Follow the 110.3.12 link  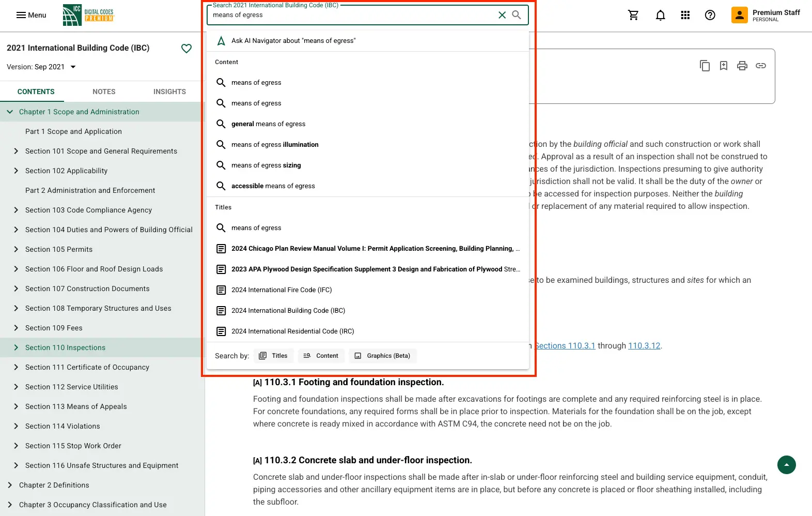coord(644,346)
